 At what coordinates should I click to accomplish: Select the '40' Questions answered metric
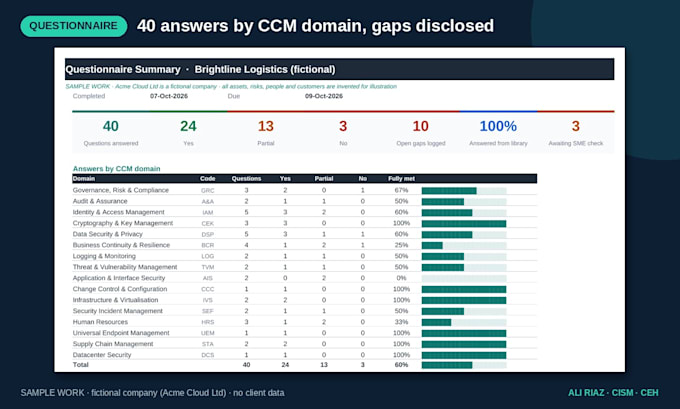[x=111, y=126]
